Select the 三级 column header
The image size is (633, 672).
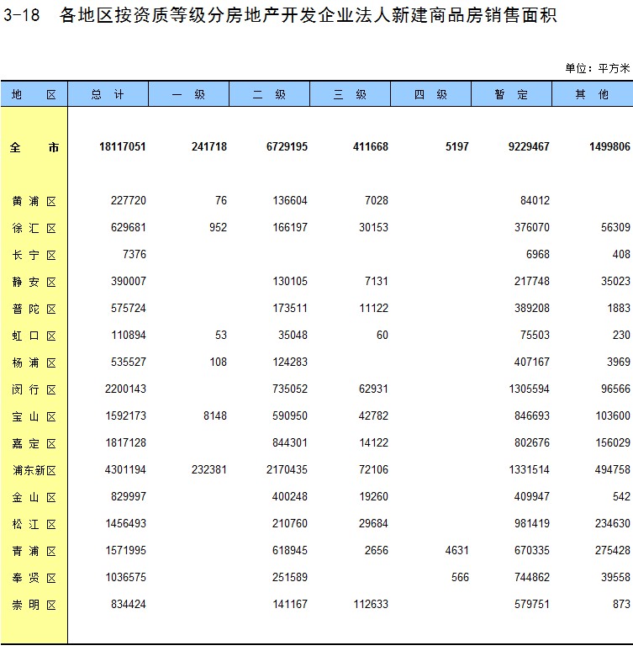pos(350,95)
